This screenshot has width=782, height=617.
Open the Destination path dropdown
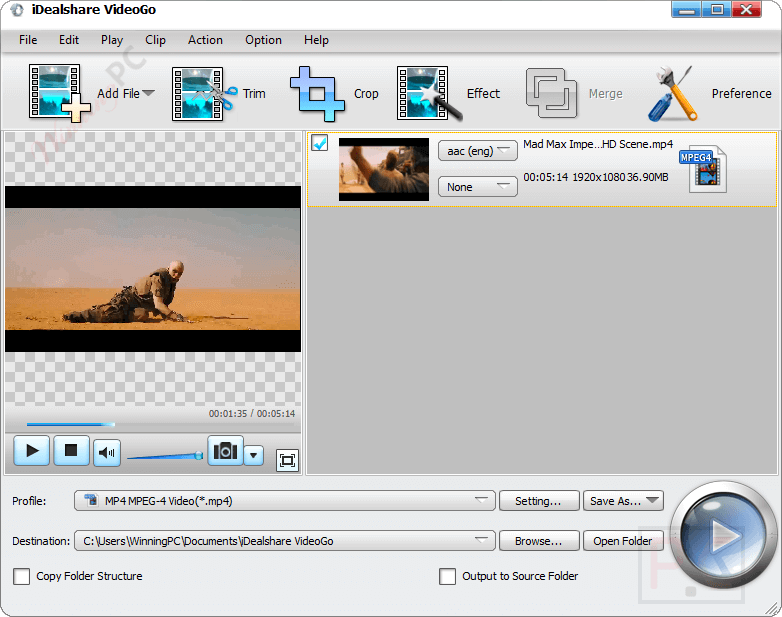pyautogui.click(x=284, y=541)
